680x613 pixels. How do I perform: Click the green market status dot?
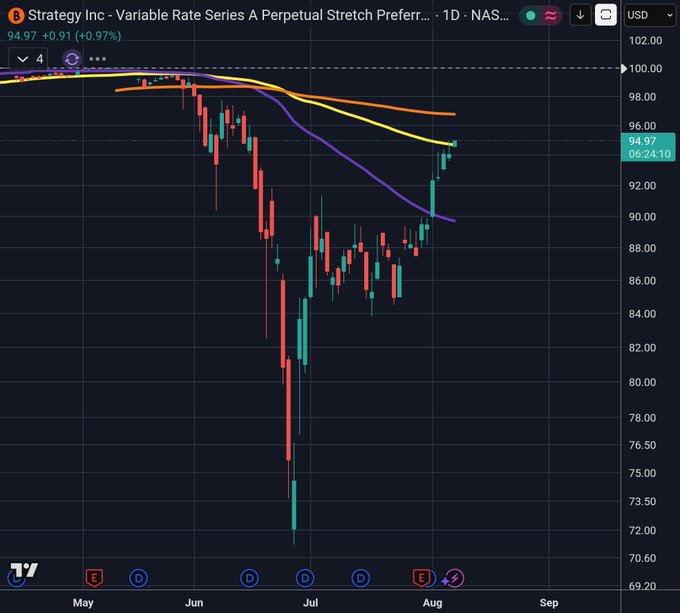coord(530,16)
